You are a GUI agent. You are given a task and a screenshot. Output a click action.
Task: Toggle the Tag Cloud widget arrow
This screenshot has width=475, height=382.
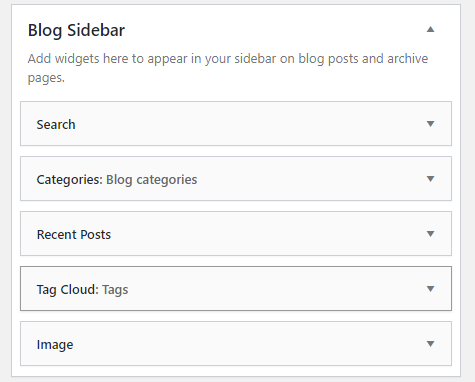[x=430, y=289]
